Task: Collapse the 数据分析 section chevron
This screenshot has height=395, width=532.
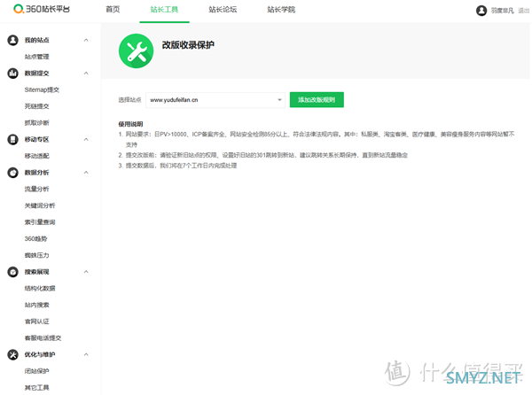Action: coord(86,173)
